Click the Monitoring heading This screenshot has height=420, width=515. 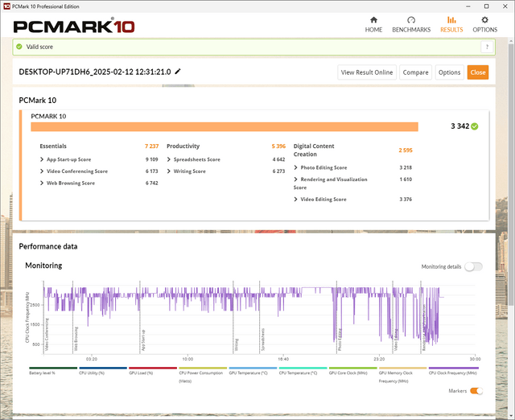click(43, 266)
